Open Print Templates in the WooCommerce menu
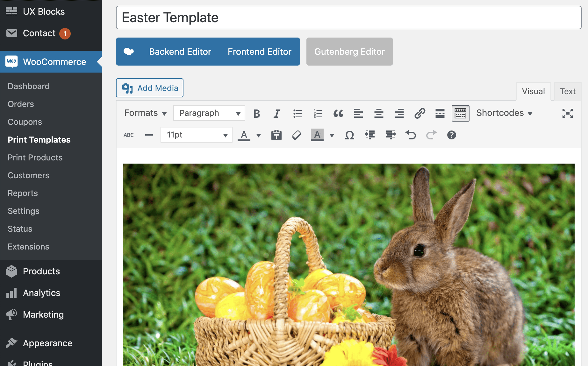Image resolution: width=588 pixels, height=366 pixels. (39, 139)
